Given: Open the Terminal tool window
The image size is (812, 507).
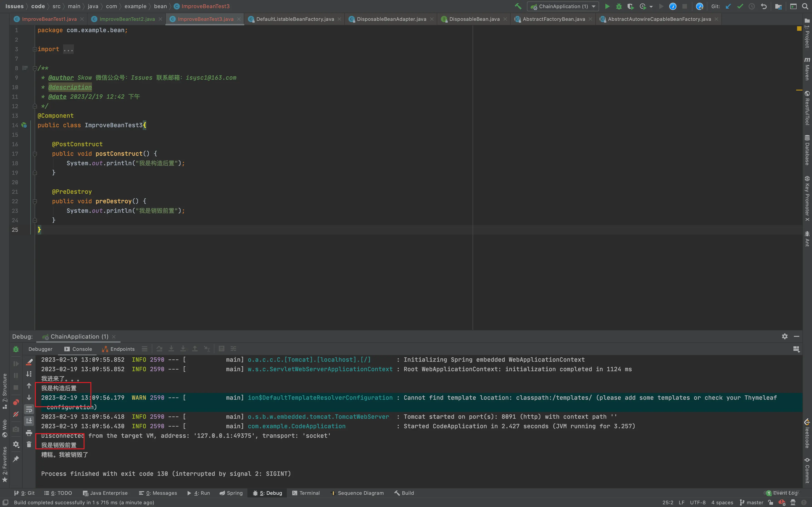Looking at the screenshot, I should [x=306, y=493].
